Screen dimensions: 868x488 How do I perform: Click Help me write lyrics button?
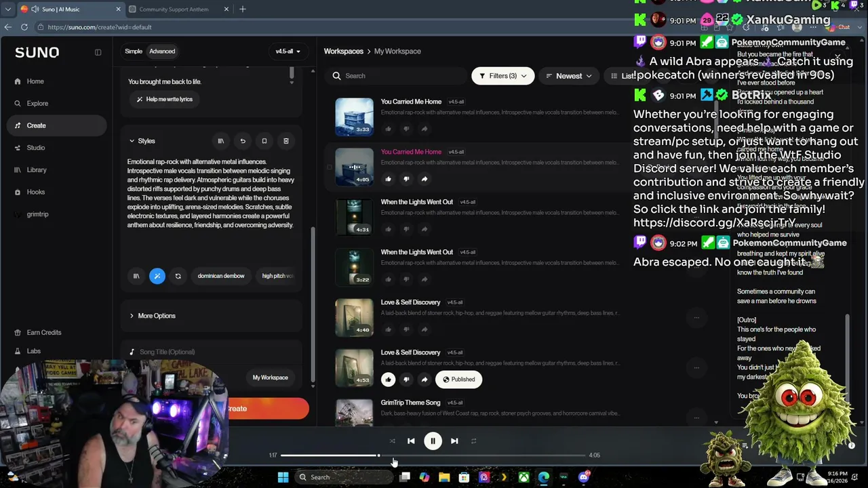165,99
